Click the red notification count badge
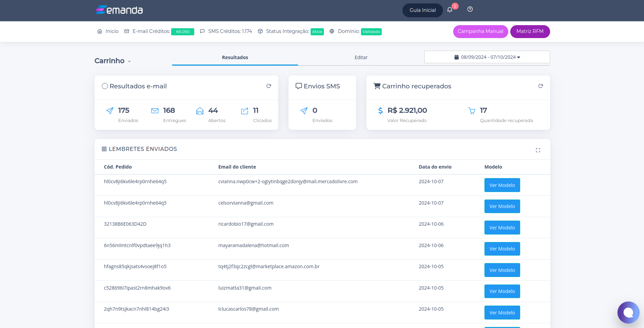The height and width of the screenshot is (328, 644). 455,6
